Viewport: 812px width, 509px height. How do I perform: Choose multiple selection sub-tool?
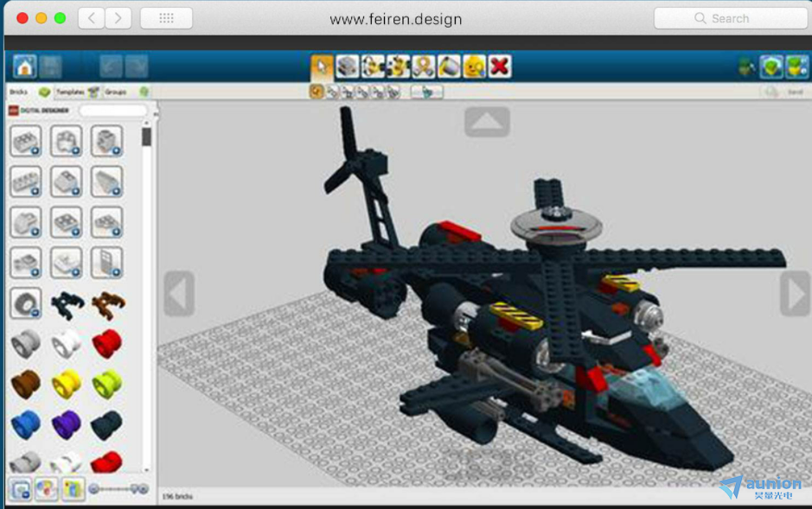point(332,92)
